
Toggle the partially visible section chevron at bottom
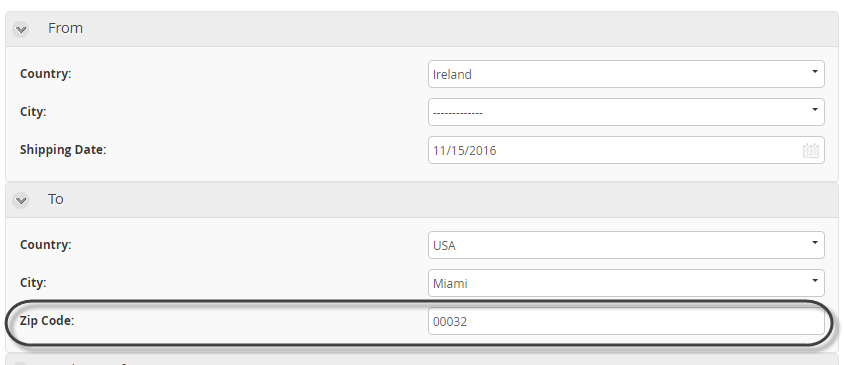pos(20,363)
